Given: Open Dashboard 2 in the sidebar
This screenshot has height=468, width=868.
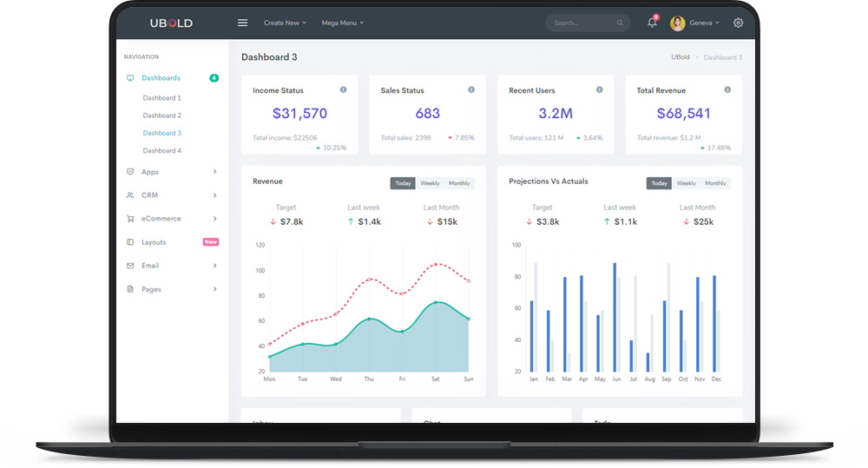Looking at the screenshot, I should 161,115.
